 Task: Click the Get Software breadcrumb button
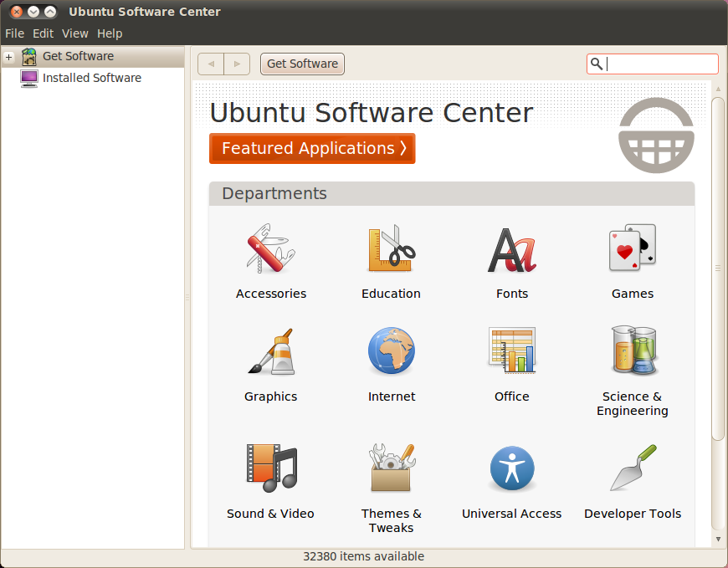click(x=302, y=64)
